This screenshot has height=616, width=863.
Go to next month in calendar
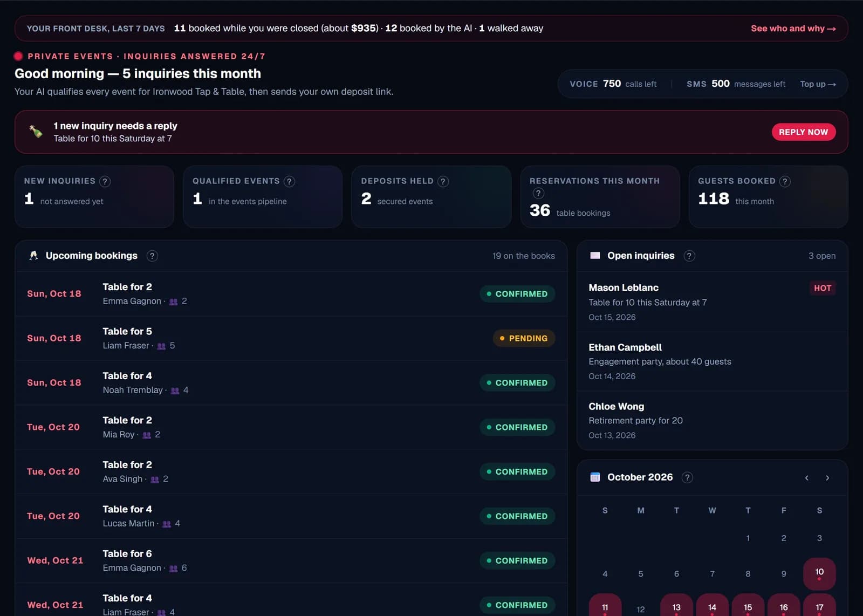[x=827, y=478]
